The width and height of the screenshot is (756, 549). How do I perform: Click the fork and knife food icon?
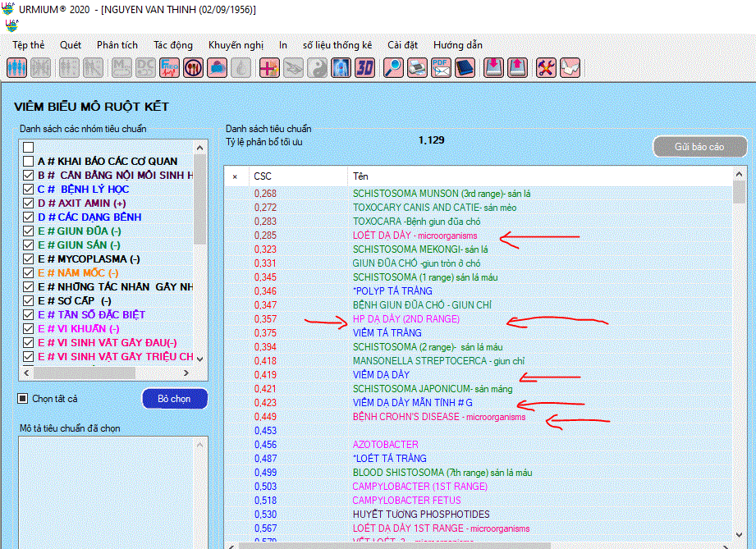coord(194,68)
